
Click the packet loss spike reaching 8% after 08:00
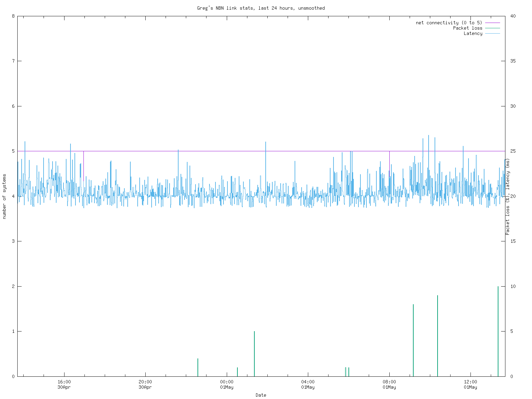coord(413,340)
